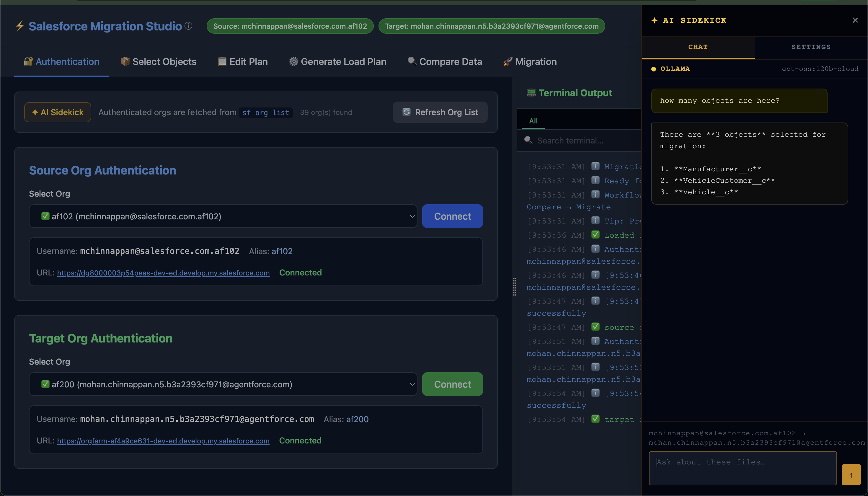This screenshot has width=868, height=496.
Task: Click the green check icon in target org dropdown
Action: pyautogui.click(x=45, y=384)
